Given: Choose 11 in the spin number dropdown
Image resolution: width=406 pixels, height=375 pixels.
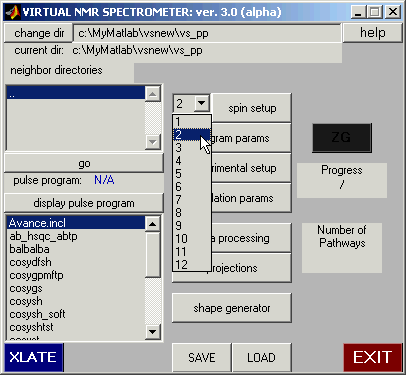Looking at the screenshot, I should coord(192,252).
